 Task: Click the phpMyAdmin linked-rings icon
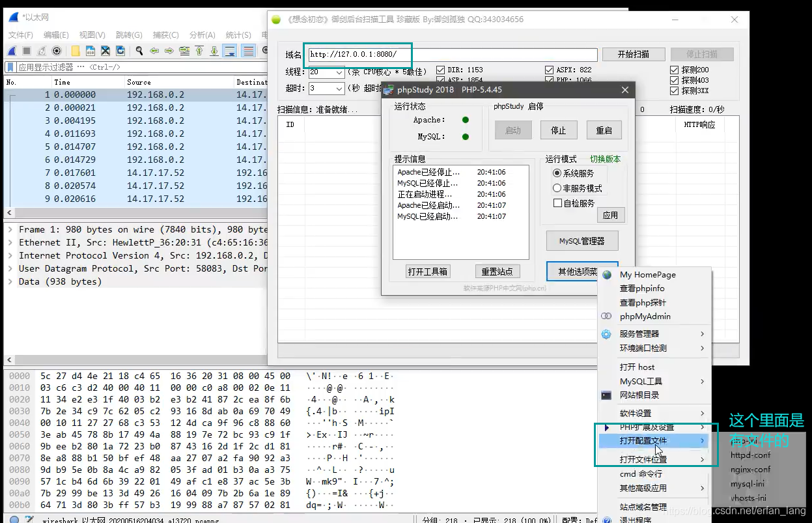pyautogui.click(x=606, y=317)
